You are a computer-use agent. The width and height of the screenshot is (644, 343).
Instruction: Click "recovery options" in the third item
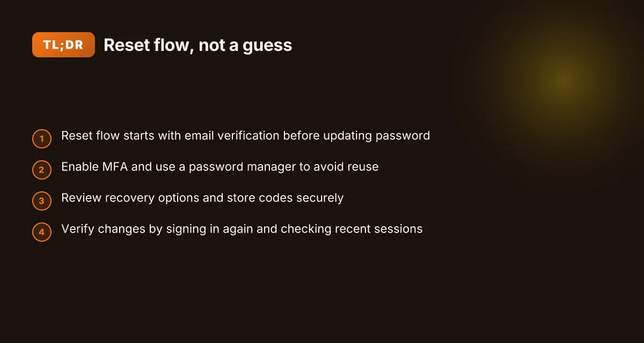tap(178, 198)
